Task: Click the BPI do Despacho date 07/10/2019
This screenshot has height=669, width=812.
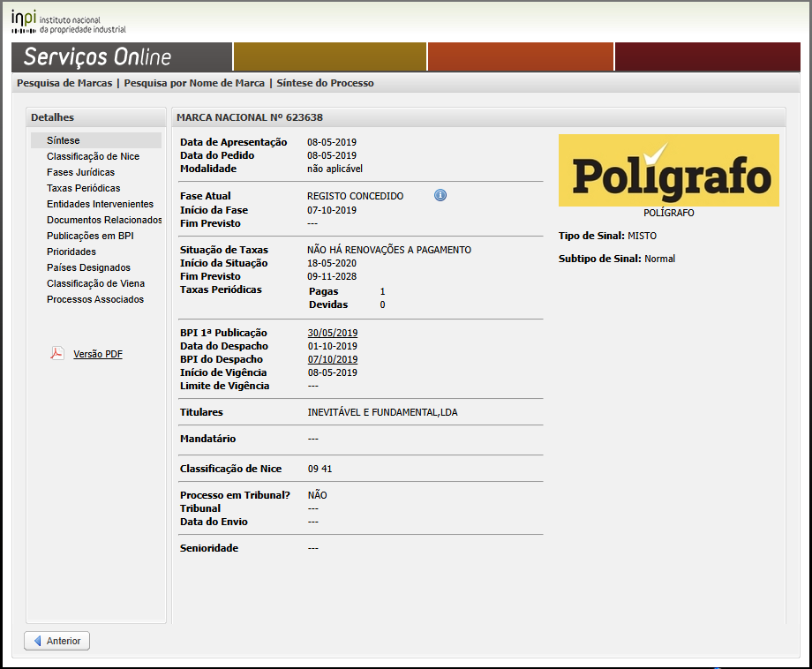Action: 332,359
